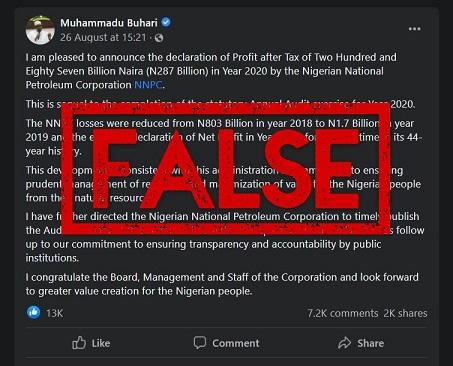Click the opening paragraph about Profit after Tax
This screenshot has height=366, width=453.
(211, 71)
